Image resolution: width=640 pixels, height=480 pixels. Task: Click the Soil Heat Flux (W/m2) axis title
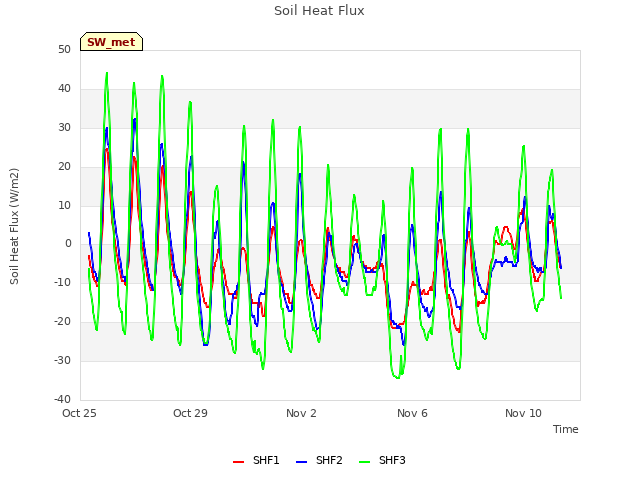14,226
